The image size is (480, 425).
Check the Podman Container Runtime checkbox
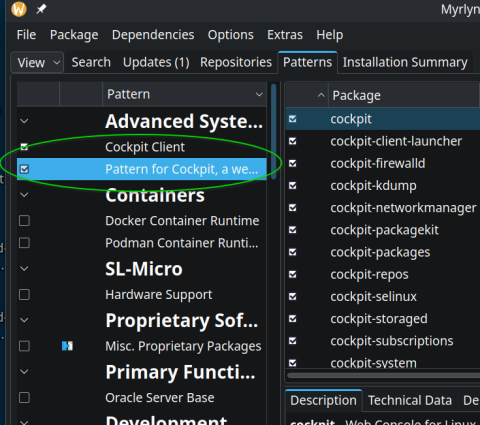[x=24, y=243]
